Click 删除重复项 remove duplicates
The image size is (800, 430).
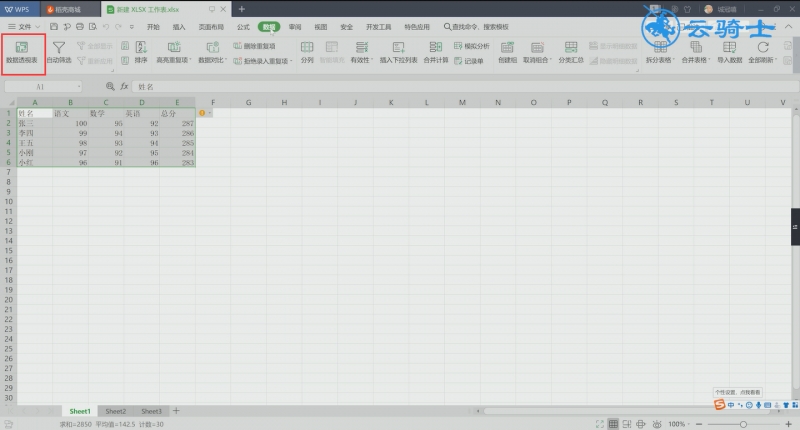[x=254, y=46]
